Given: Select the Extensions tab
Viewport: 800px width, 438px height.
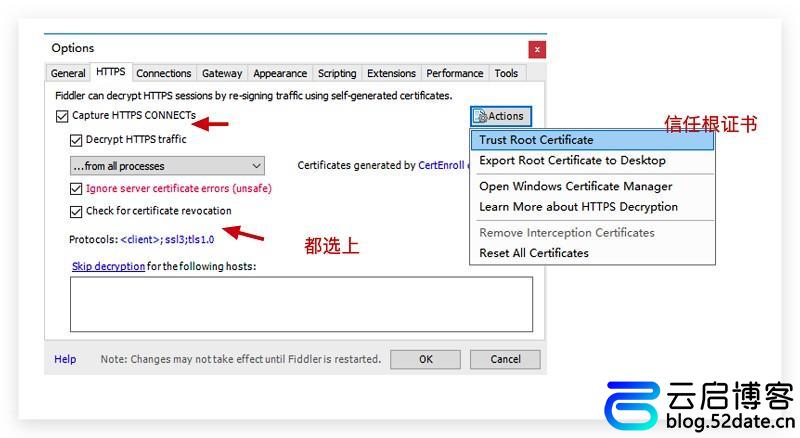Looking at the screenshot, I should pyautogui.click(x=391, y=74).
